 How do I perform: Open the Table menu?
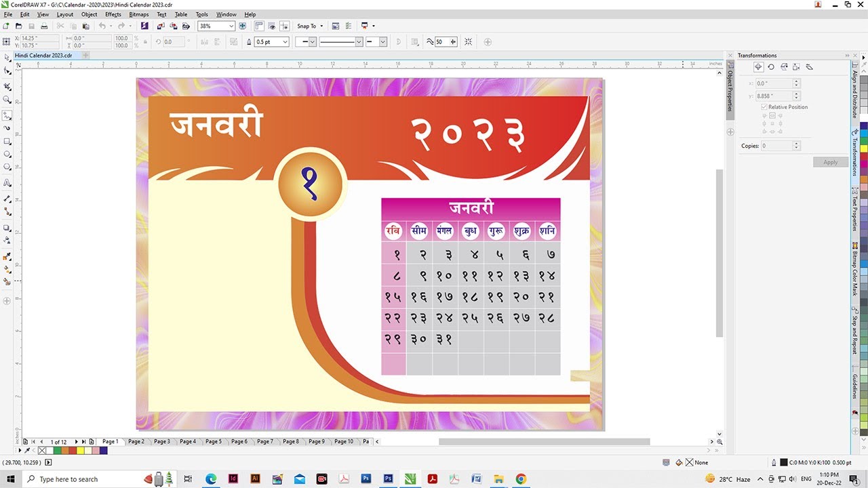[181, 14]
